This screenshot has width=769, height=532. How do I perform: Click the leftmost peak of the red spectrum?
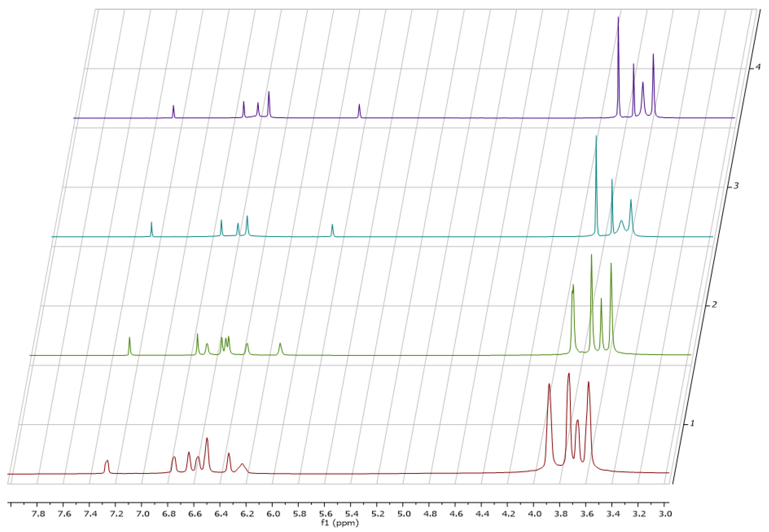pos(107,462)
